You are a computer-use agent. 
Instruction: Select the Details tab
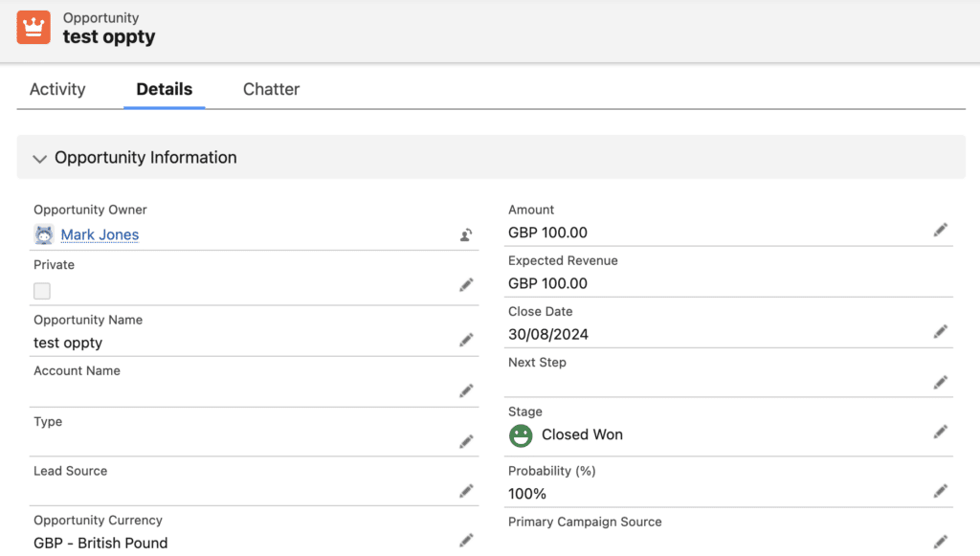(x=165, y=89)
